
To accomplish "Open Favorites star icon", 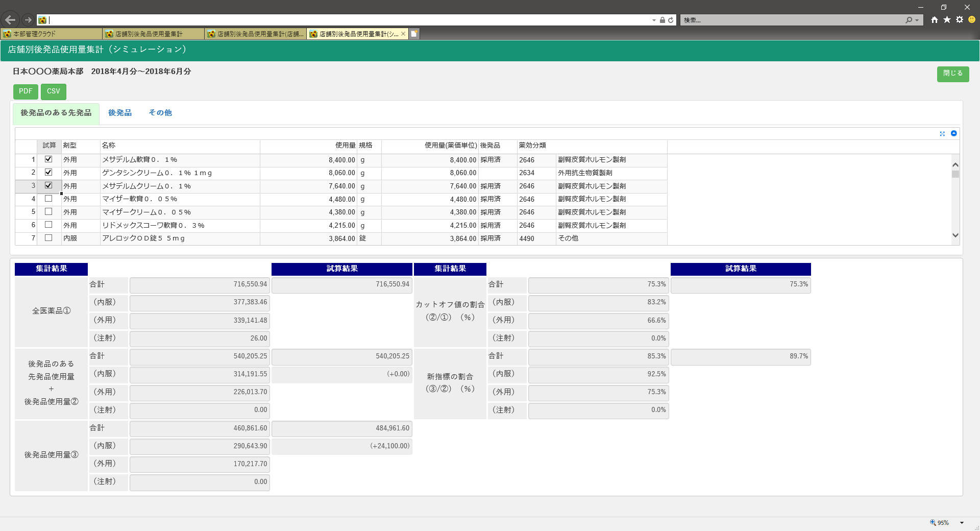I will [x=947, y=20].
